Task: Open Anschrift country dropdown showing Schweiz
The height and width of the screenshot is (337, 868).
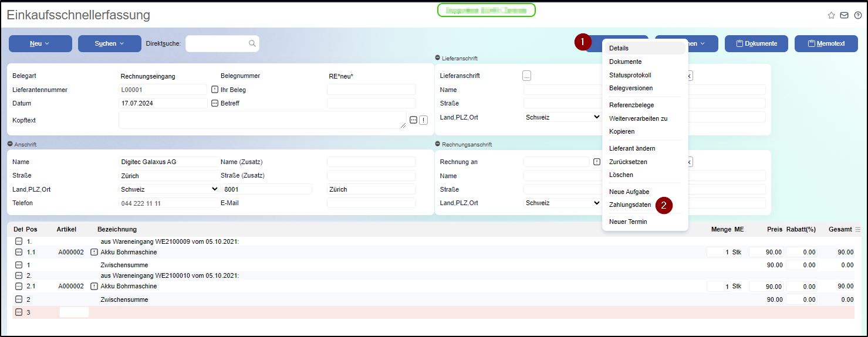Action: point(169,189)
